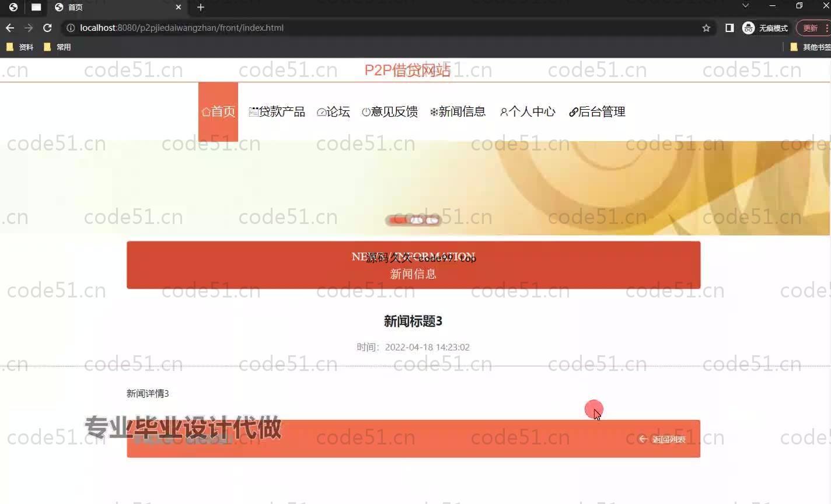Open the 个人中心 navigation menu item
Image resolution: width=831 pixels, height=504 pixels.
(528, 111)
